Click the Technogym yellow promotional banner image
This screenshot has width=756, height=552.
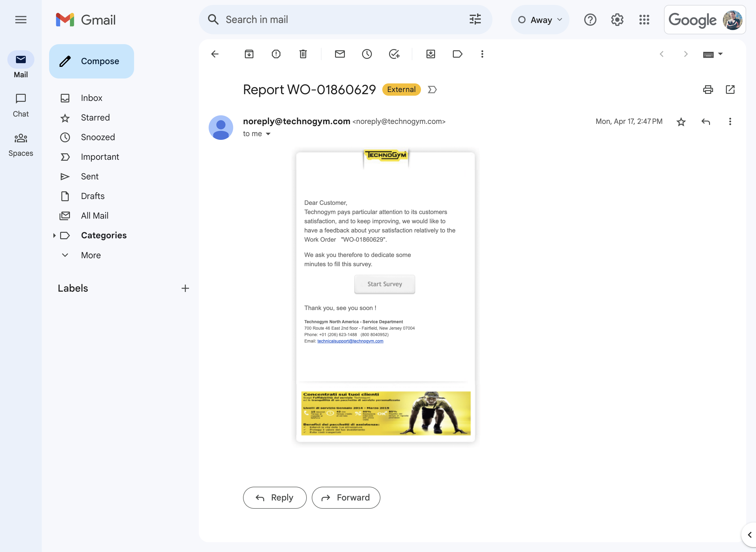(x=386, y=413)
